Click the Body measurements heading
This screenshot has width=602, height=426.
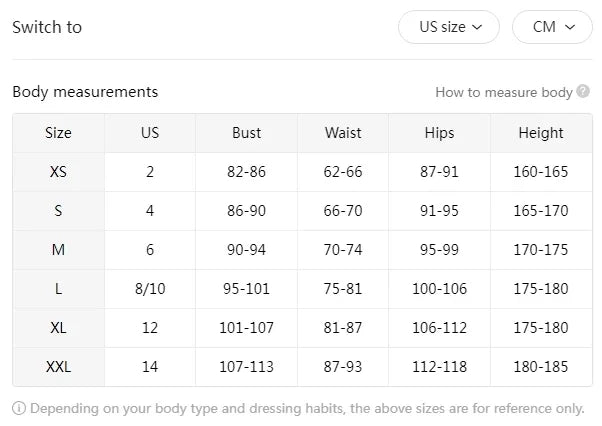tap(85, 92)
